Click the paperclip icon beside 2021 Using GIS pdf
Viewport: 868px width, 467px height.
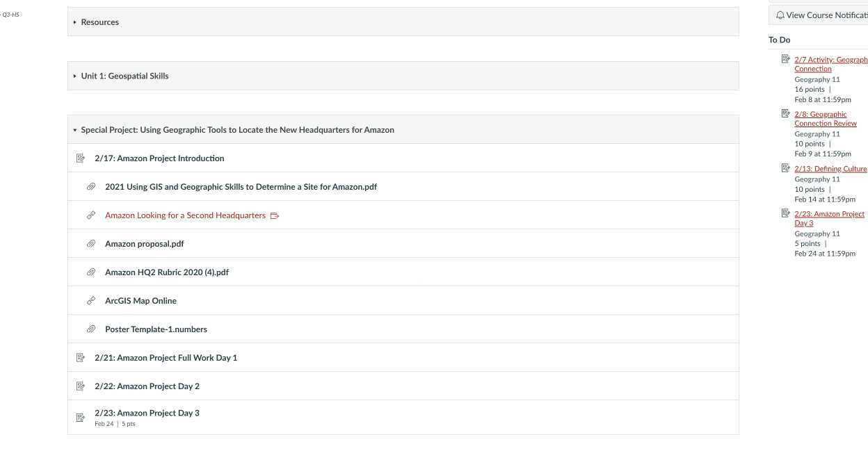pos(91,187)
